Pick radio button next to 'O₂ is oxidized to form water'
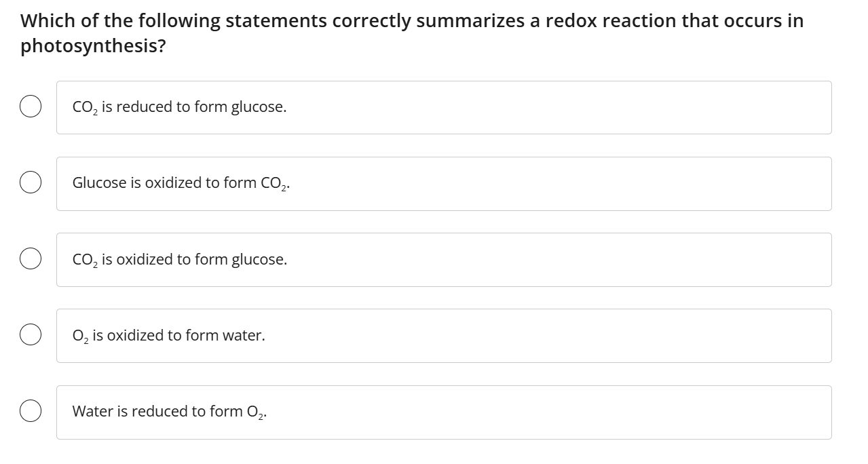This screenshot has height=464, width=868. coord(30,335)
